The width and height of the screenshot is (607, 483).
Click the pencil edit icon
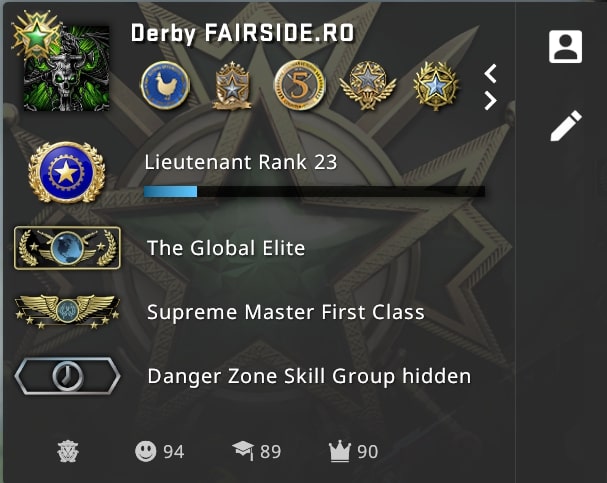(566, 126)
